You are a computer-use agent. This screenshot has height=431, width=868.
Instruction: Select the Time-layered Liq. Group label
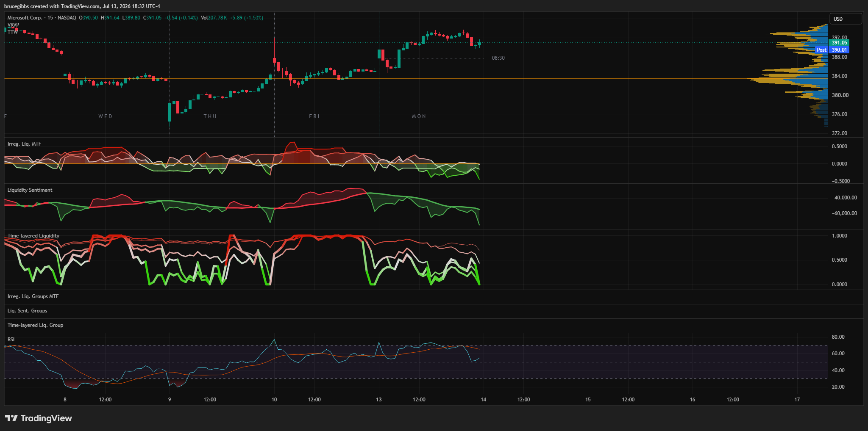35,325
